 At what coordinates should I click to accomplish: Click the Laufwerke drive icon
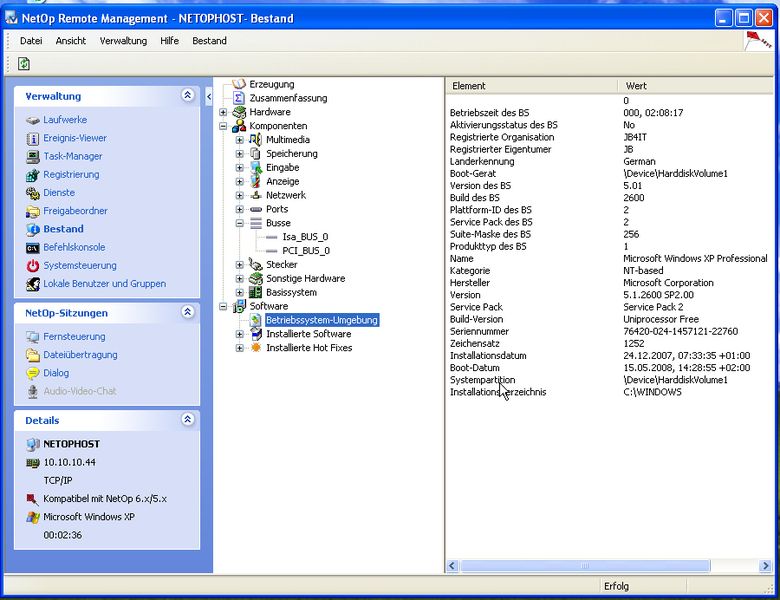(x=33, y=120)
